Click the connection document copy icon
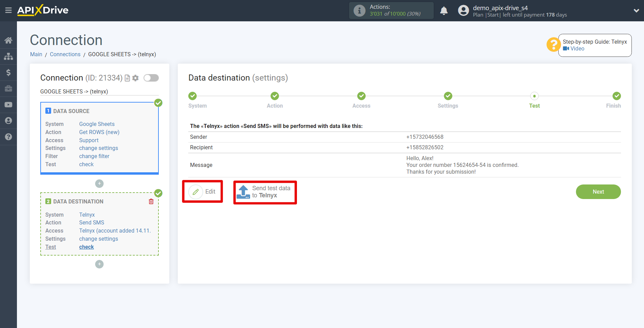The height and width of the screenshot is (328, 644). tap(127, 78)
